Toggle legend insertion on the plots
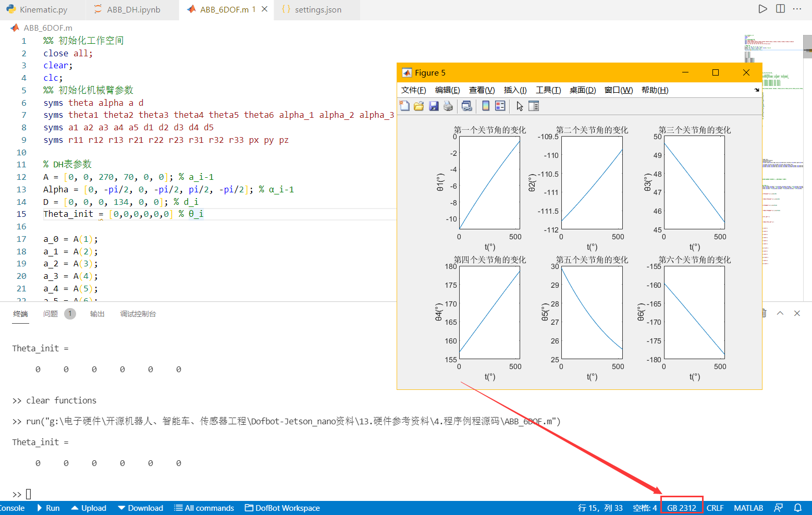 [x=500, y=106]
